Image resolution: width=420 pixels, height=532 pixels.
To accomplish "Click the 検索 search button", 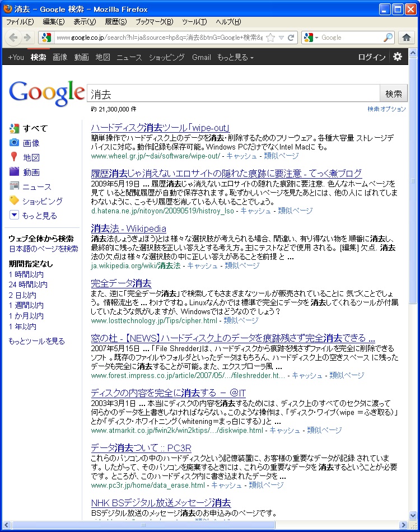I will 394,94.
